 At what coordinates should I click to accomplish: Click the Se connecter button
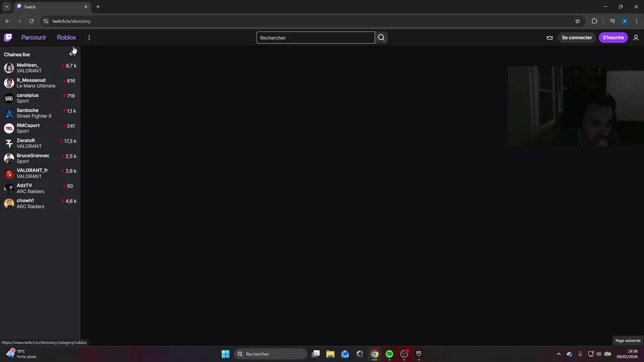(577, 38)
